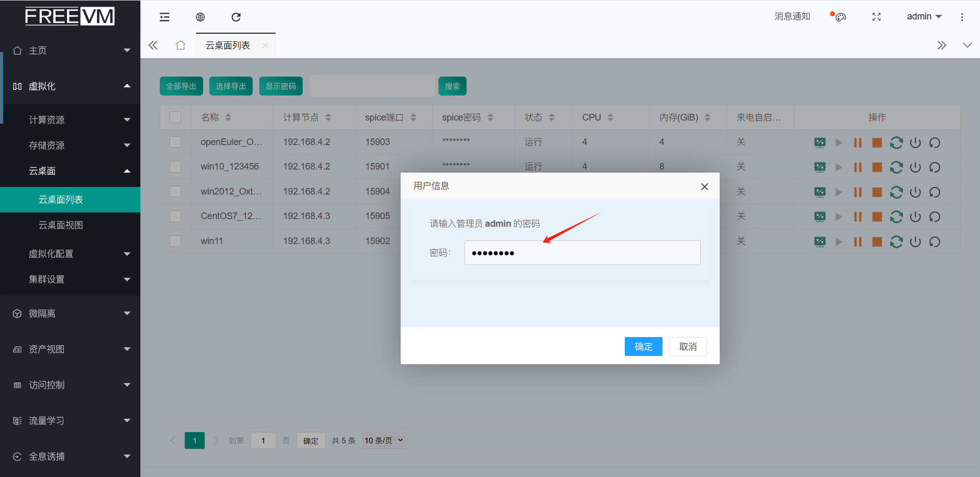Image resolution: width=980 pixels, height=477 pixels.
Task: Open the theme palette icon
Action: 840,17
